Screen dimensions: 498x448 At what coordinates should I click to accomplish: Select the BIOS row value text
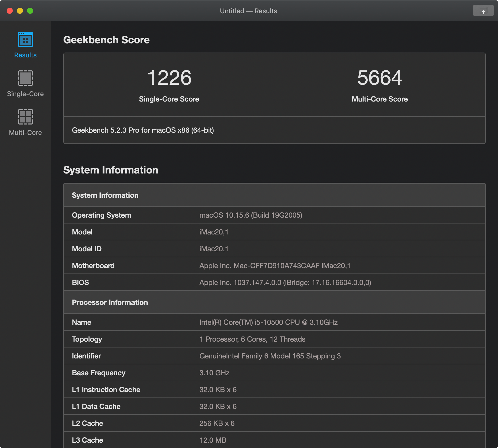tap(285, 282)
